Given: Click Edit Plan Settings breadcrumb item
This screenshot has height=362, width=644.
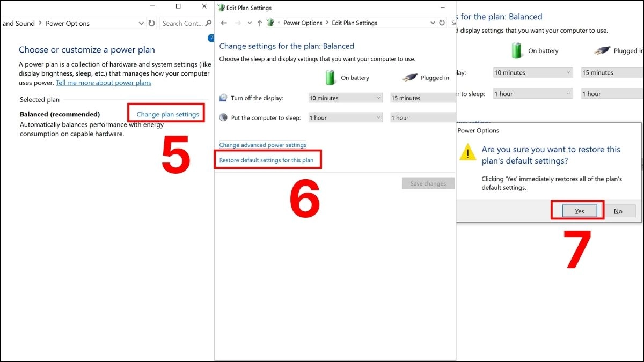Looking at the screenshot, I should [354, 23].
